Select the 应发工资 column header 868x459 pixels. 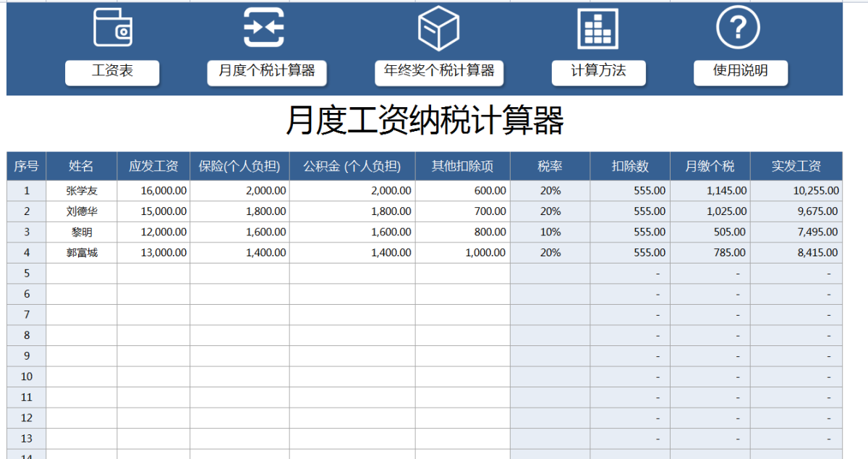pyautogui.click(x=153, y=166)
